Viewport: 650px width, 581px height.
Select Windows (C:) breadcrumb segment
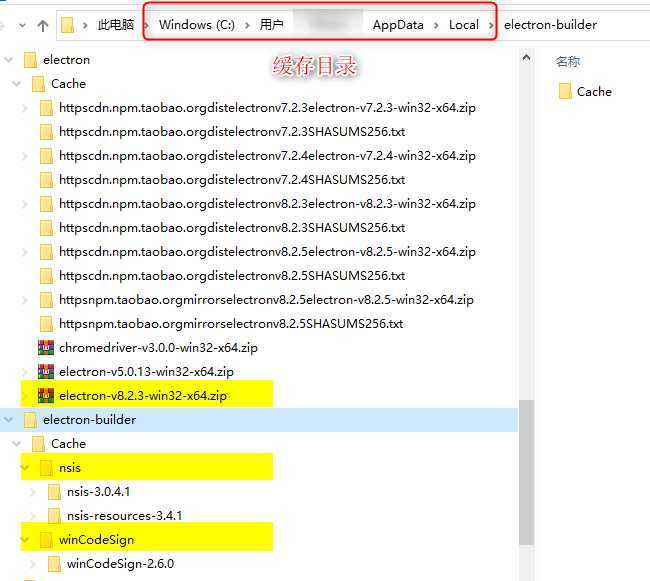tap(196, 25)
